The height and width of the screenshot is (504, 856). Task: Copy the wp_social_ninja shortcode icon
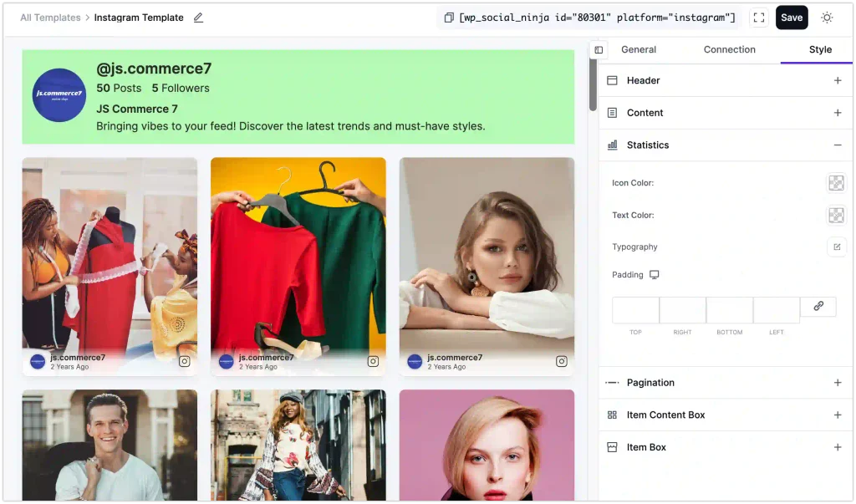pos(449,18)
